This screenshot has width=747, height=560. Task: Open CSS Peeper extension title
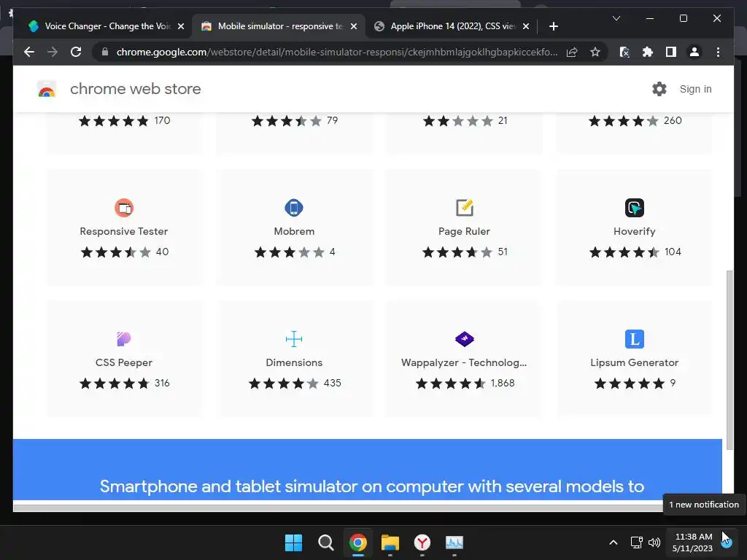click(x=124, y=363)
